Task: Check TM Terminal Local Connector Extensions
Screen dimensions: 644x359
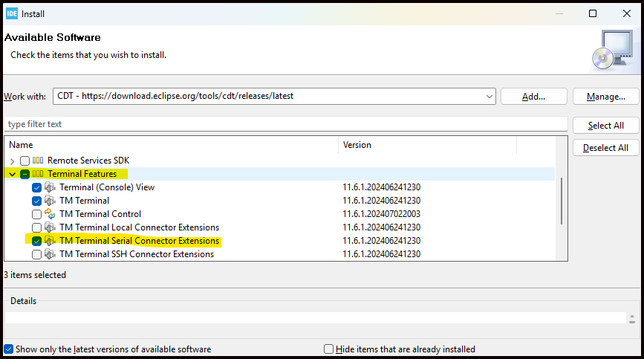Action: [x=36, y=227]
